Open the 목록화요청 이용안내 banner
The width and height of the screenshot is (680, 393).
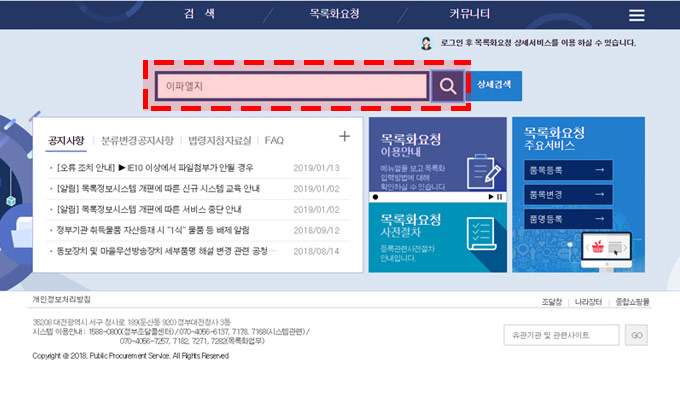[438, 154]
